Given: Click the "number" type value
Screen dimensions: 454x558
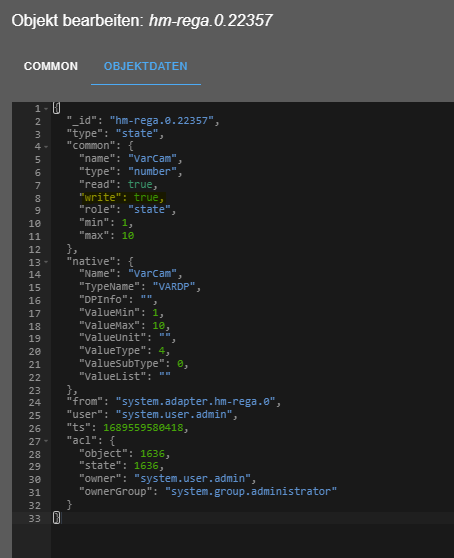Looking at the screenshot, I should 152,172.
